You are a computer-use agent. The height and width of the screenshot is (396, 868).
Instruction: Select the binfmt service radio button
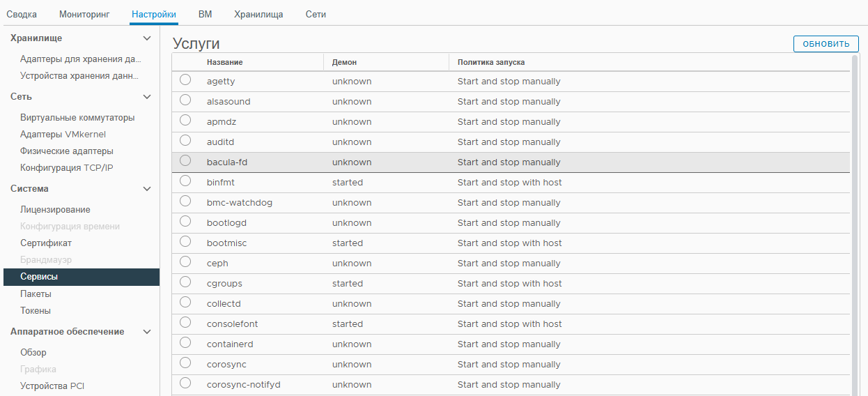pos(185,181)
